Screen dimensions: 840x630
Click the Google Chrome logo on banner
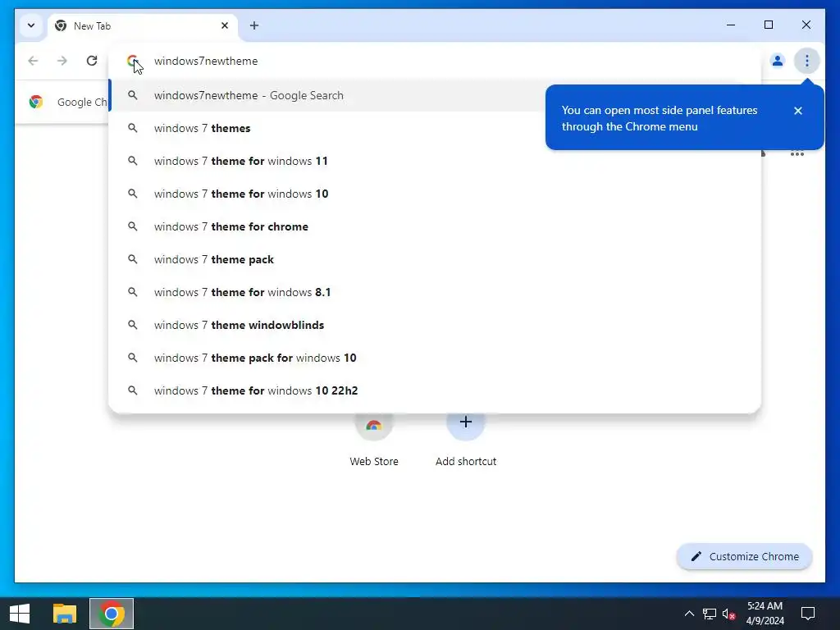pyautogui.click(x=36, y=102)
